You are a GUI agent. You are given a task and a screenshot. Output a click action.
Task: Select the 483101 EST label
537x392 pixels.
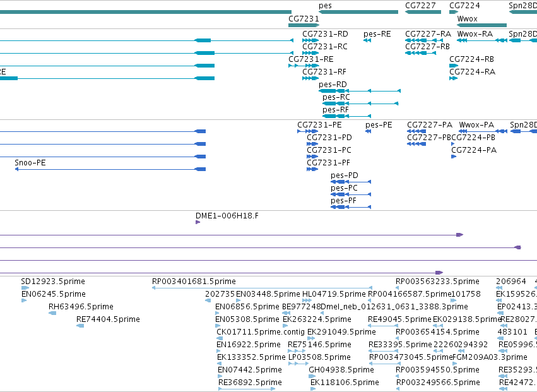[x=512, y=333]
